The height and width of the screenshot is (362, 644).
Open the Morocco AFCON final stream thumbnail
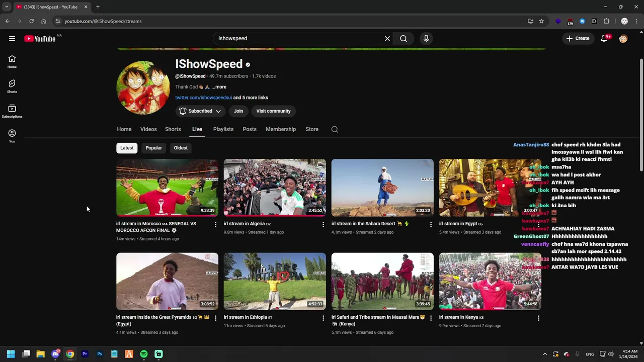[x=167, y=188]
